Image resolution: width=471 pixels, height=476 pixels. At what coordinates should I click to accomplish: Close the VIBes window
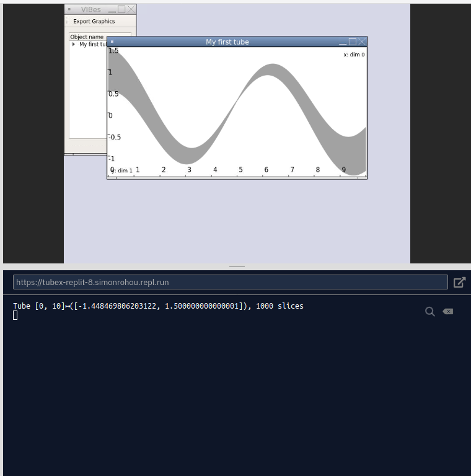pyautogui.click(x=131, y=9)
